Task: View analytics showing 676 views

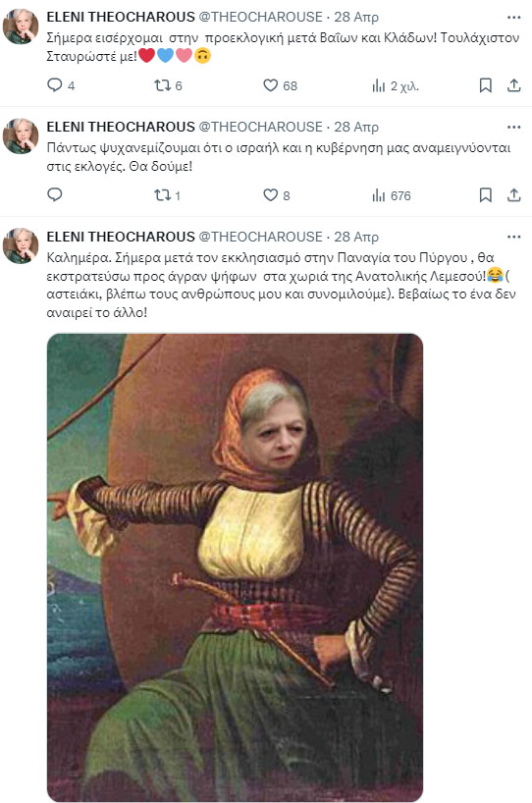Action: pos(392,195)
